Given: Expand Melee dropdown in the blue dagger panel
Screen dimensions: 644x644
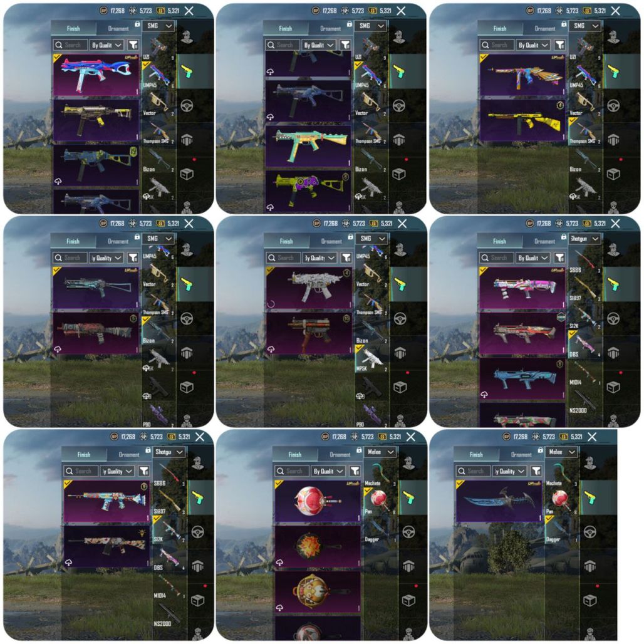Looking at the screenshot, I should tap(561, 452).
